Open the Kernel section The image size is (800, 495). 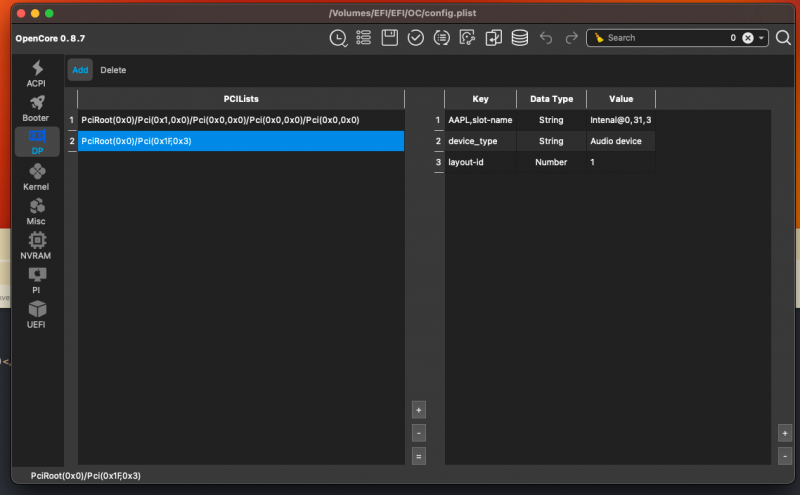(36, 177)
